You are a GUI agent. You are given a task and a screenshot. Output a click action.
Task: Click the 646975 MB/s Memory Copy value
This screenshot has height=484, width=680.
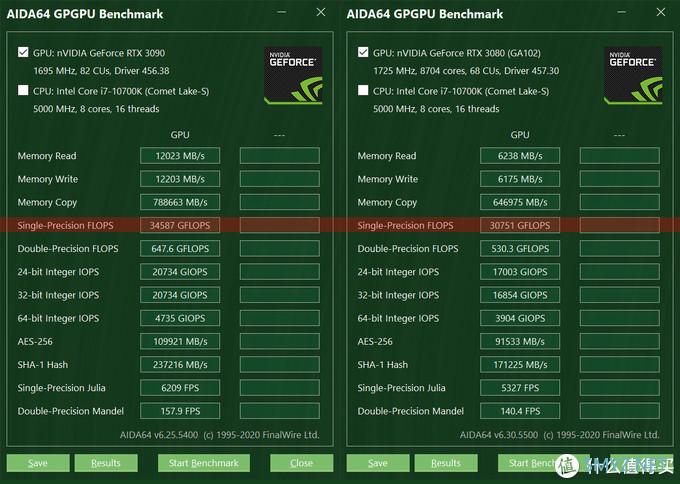point(520,202)
